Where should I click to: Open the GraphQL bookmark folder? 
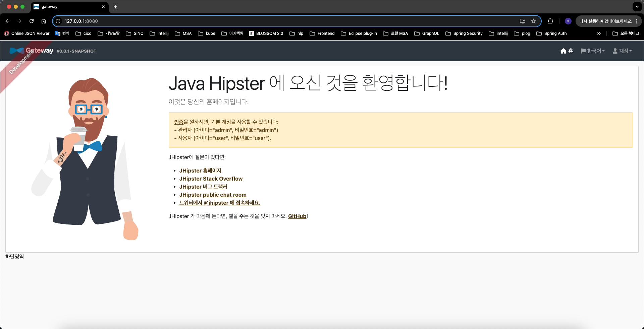pos(427,34)
